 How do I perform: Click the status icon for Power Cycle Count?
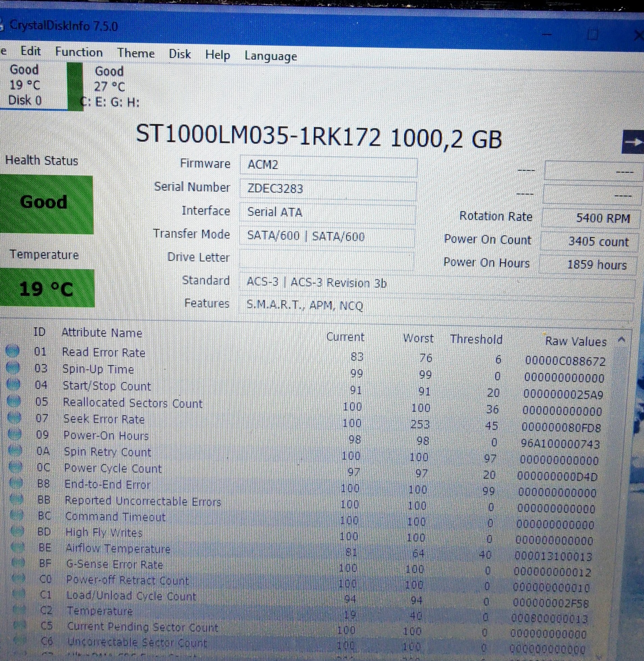point(16,467)
